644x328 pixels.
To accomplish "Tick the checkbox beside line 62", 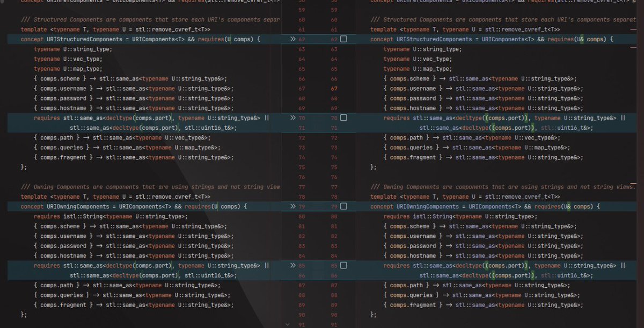I will click(x=343, y=39).
